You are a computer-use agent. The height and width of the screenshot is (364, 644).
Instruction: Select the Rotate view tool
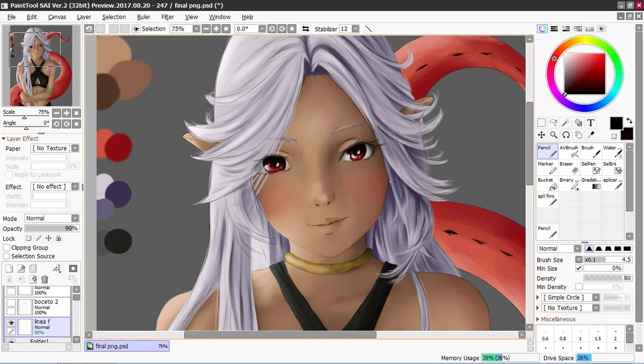(x=566, y=135)
